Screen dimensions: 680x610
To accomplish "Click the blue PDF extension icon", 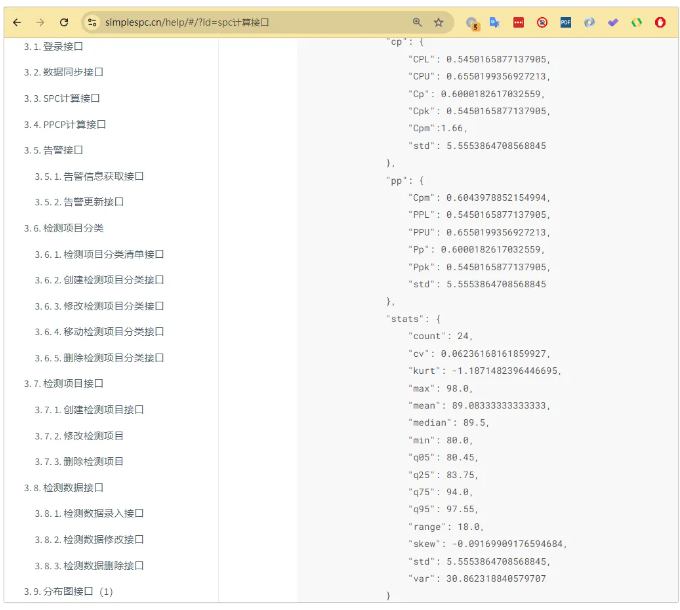I will point(566,22).
